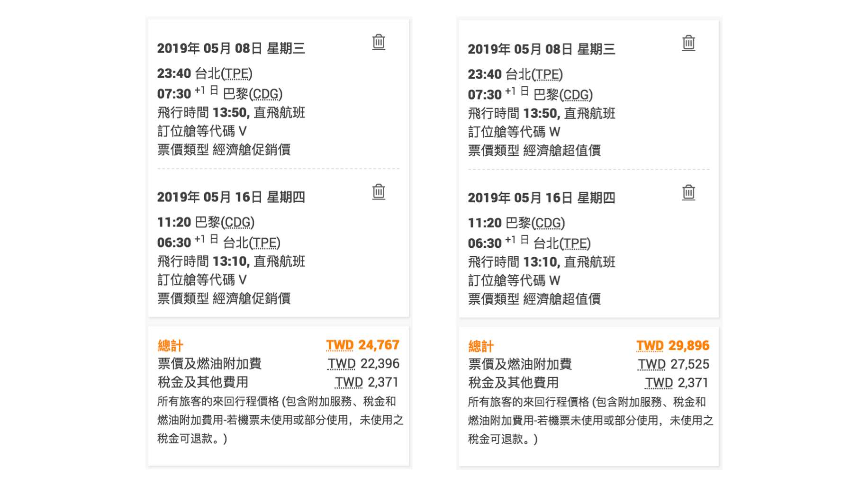The width and height of the screenshot is (868, 486).
Task: Click the left card's TWD 2,371 tax amount
Action: point(367,382)
